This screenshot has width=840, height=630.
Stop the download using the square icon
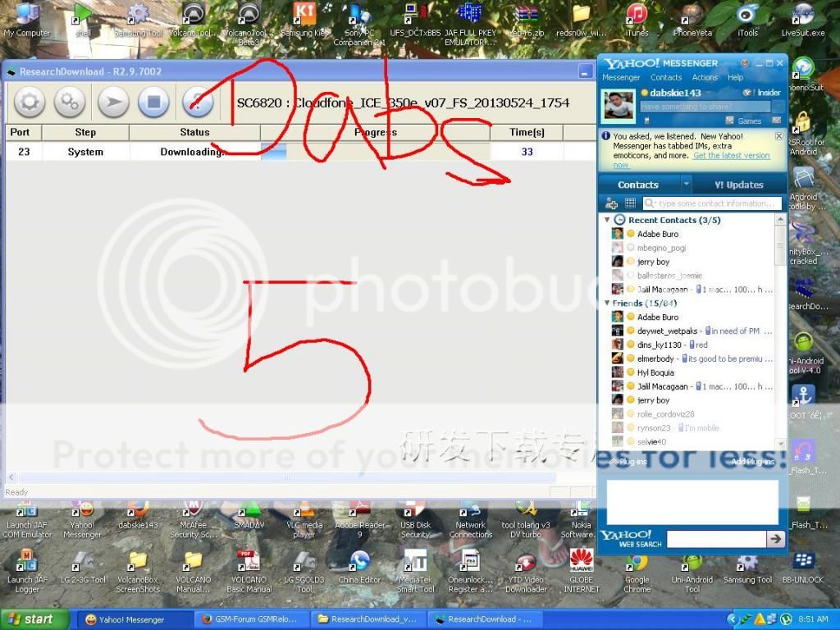pyautogui.click(x=153, y=103)
